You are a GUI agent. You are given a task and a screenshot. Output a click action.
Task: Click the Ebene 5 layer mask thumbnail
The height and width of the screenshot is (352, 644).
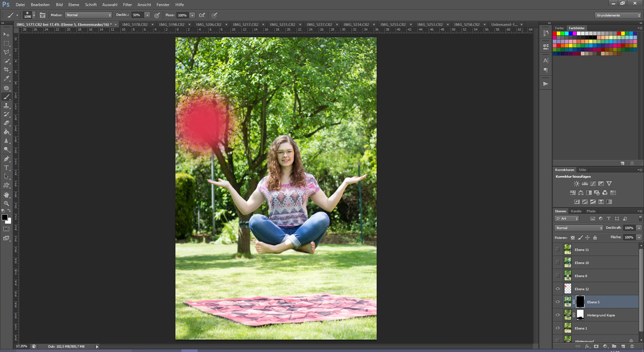point(580,302)
